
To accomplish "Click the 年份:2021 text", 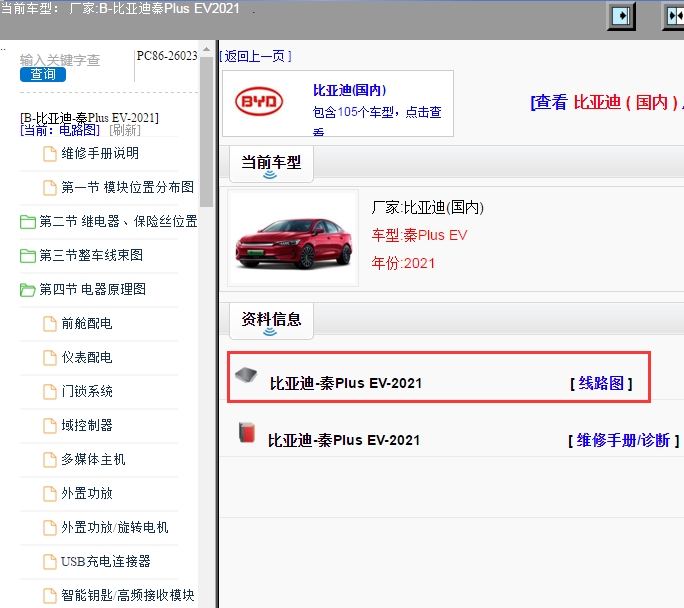I will tap(403, 263).
